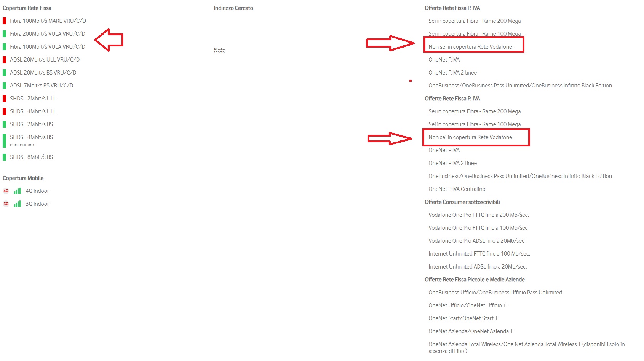Click the green status square beside SHDSL 2Mbit/s BS
Screen dimensions: 644x361
click(5, 124)
